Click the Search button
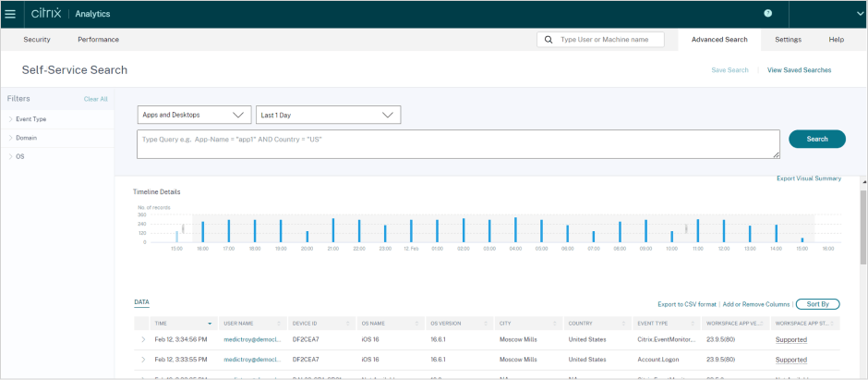The width and height of the screenshot is (868, 380). coord(816,139)
